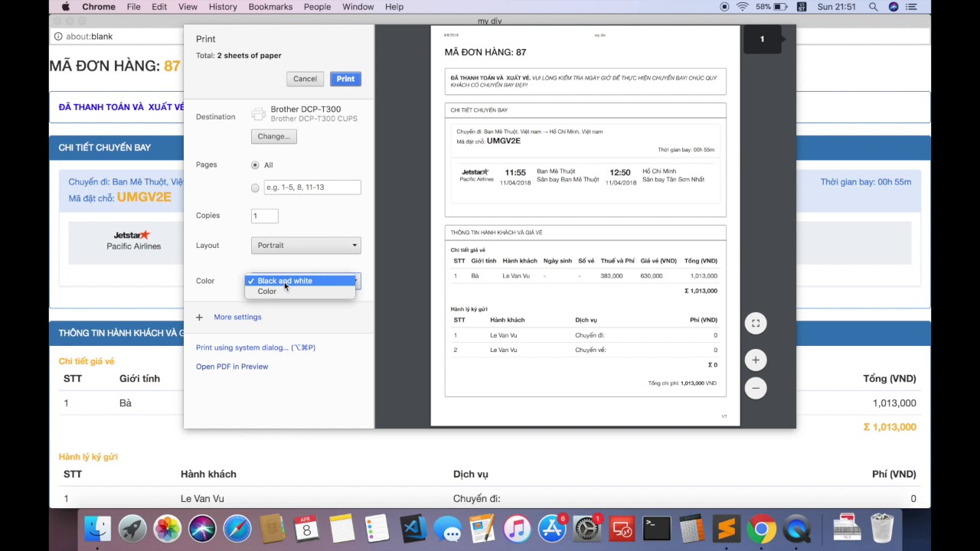The height and width of the screenshot is (551, 980).
Task: Zoom in on print preview
Action: (x=756, y=360)
